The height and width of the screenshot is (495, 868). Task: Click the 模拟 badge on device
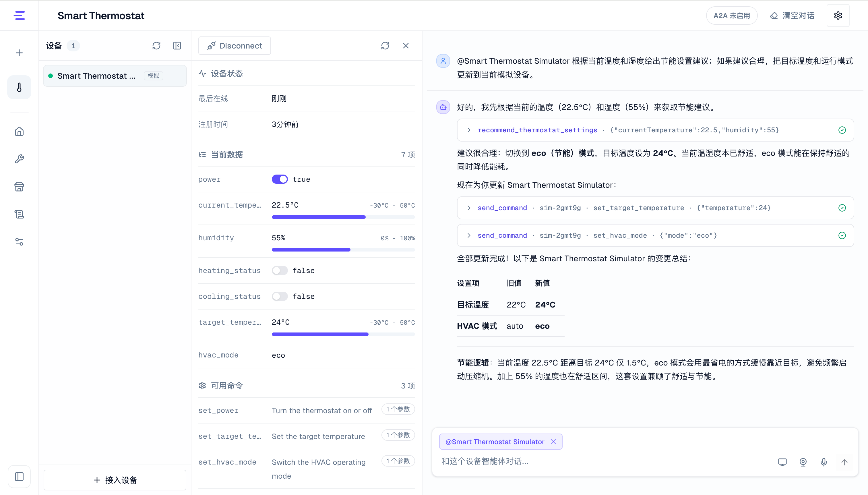pos(153,76)
